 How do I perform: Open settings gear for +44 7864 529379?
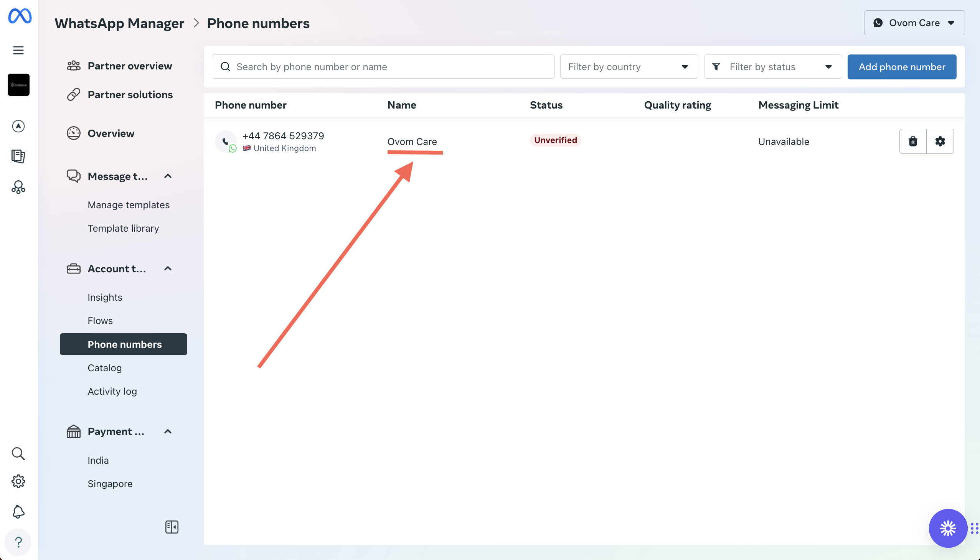click(x=940, y=142)
